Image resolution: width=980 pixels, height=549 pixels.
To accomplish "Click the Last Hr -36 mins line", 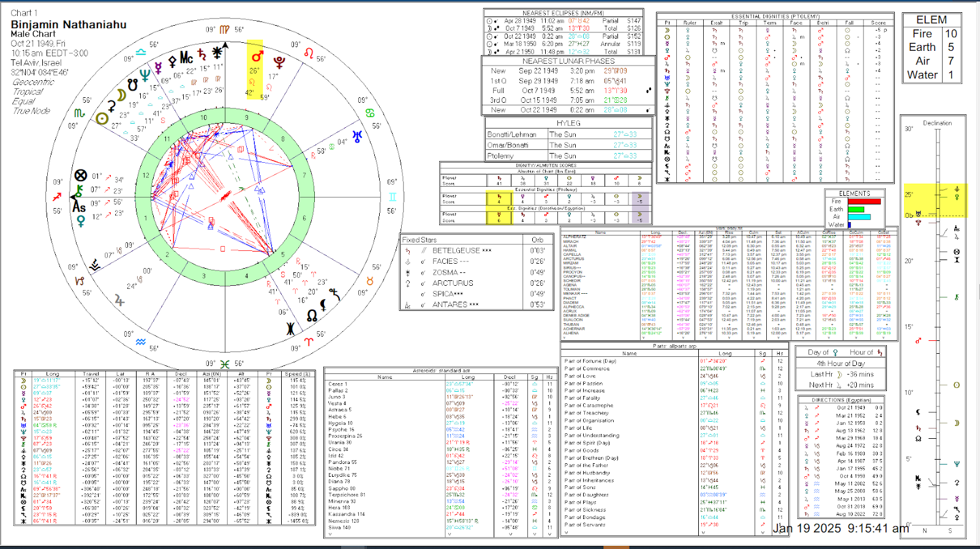I will 841,374.
